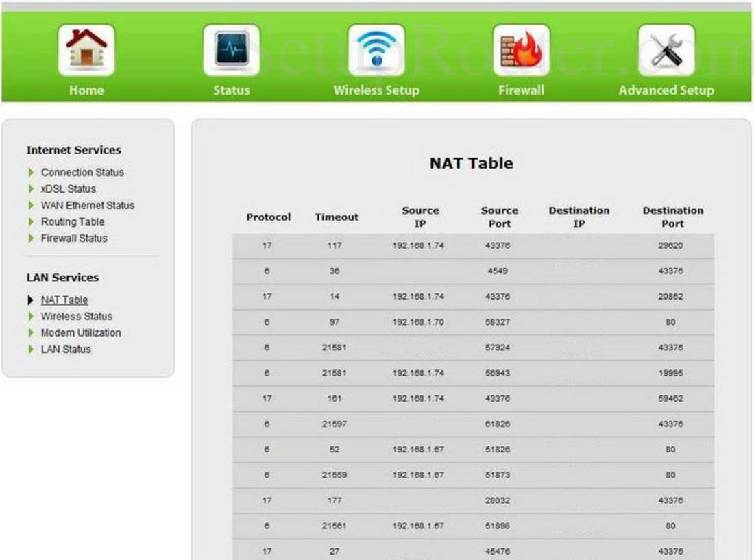This screenshot has width=754, height=560.
Task: Select timeout value 52
Action: [335, 449]
